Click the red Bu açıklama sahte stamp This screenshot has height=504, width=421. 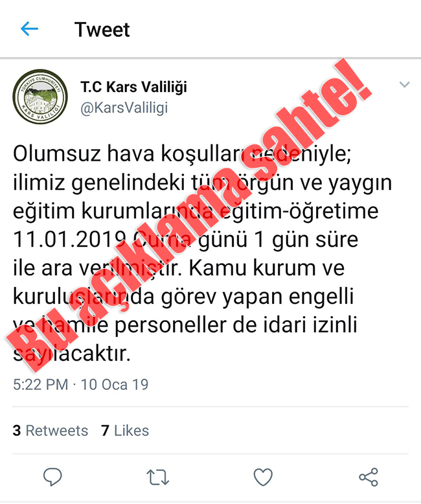189,214
